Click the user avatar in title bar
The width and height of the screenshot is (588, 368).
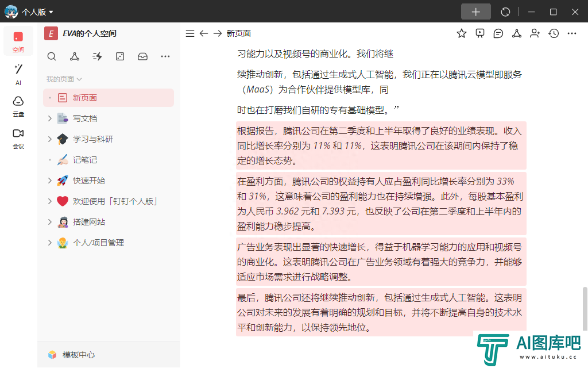(x=11, y=11)
